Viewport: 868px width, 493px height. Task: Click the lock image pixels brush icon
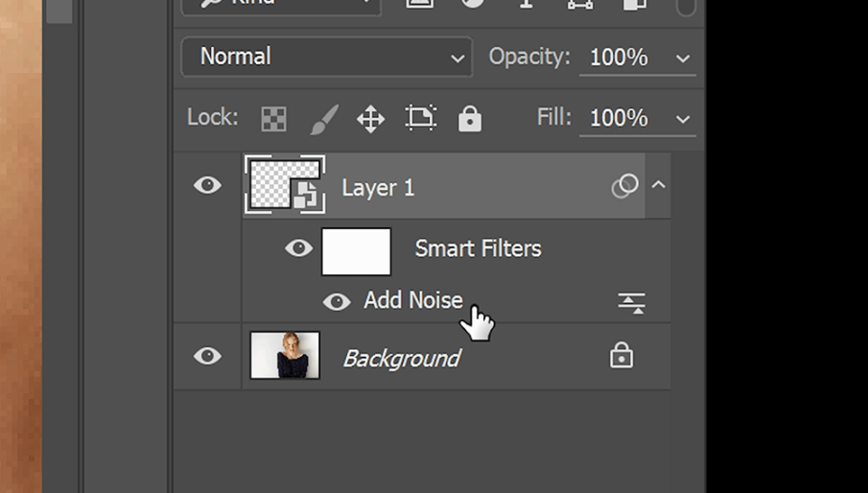click(323, 119)
